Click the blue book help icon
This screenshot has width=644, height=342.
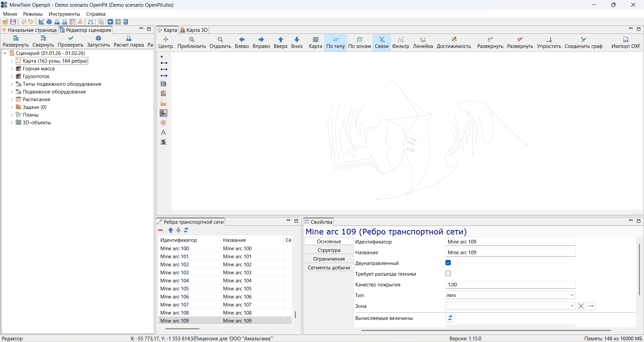tap(126, 22)
